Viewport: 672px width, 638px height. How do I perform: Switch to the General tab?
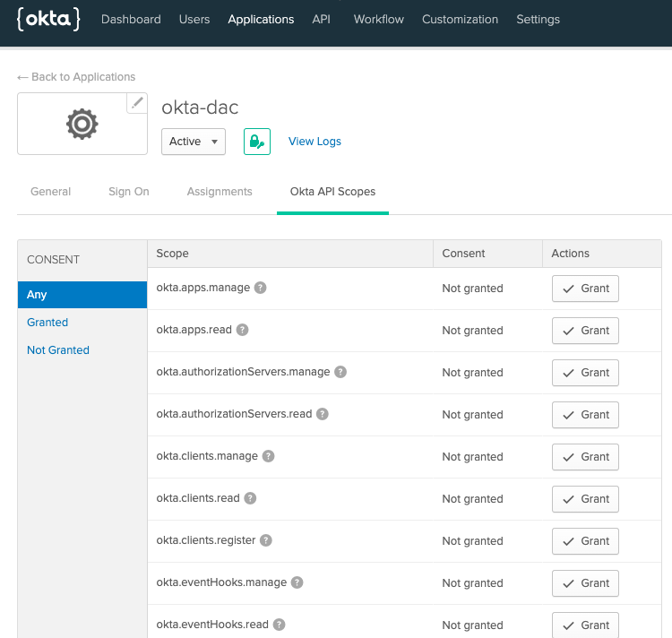point(50,192)
